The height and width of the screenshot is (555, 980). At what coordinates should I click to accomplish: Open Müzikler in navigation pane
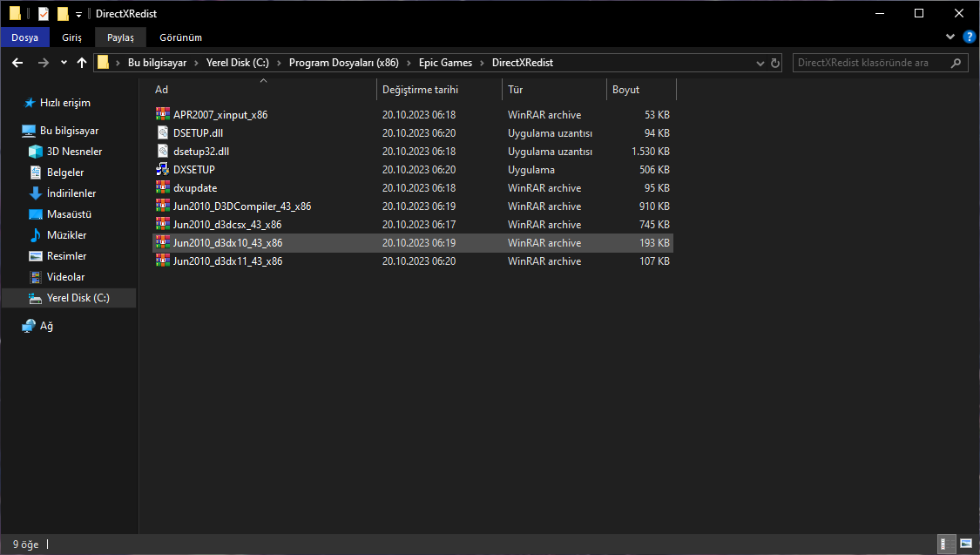[66, 235]
